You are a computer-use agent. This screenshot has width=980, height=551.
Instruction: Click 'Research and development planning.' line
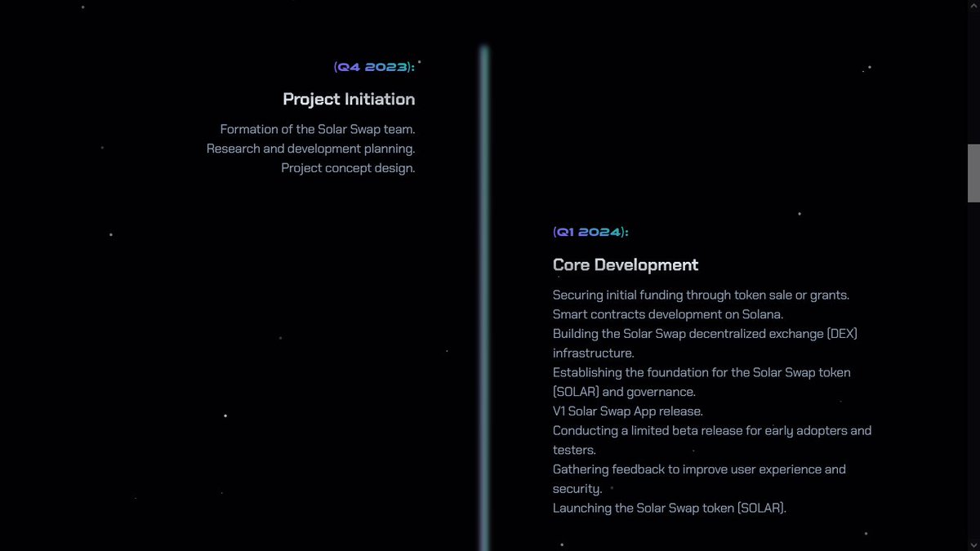311,149
